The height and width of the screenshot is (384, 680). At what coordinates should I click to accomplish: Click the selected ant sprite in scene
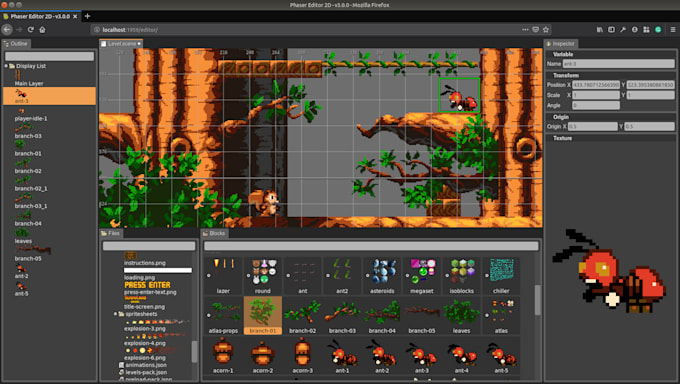(x=460, y=95)
